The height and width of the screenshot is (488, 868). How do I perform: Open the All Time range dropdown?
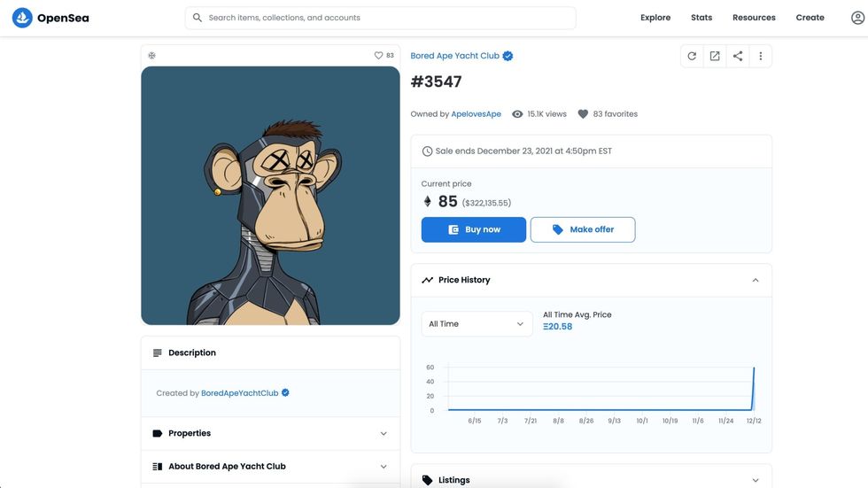(x=477, y=324)
